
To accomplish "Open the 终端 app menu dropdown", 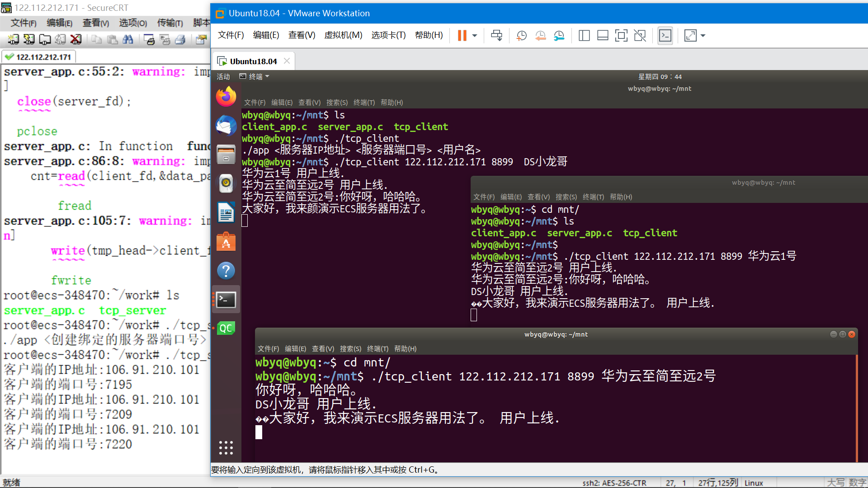I will point(255,76).
